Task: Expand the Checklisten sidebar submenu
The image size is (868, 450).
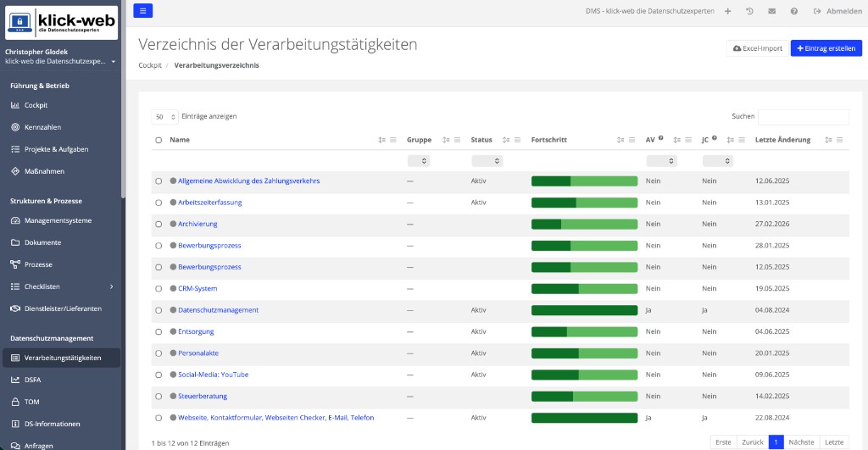Action: click(x=111, y=286)
